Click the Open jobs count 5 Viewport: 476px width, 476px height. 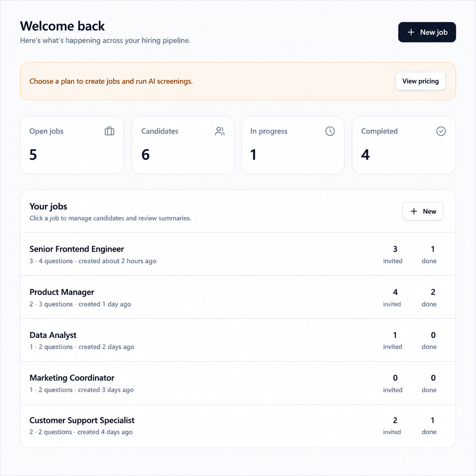point(33,154)
